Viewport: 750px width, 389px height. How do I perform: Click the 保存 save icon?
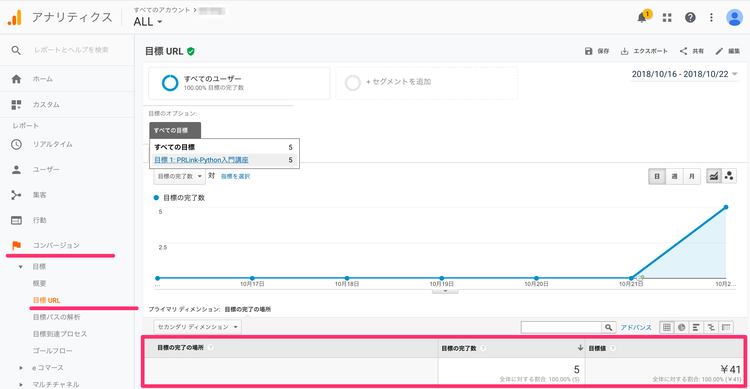(x=588, y=51)
